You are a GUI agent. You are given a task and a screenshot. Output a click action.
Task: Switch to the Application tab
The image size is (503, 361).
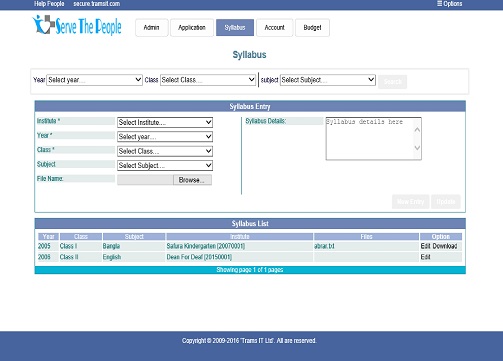coord(192,28)
